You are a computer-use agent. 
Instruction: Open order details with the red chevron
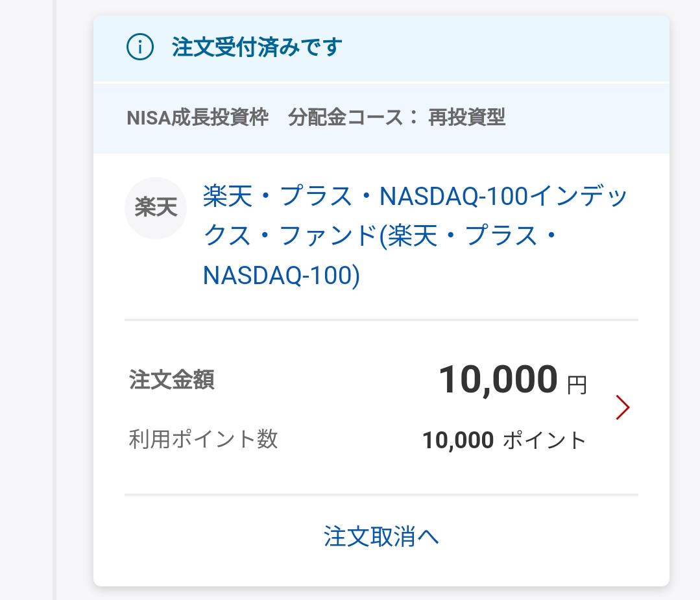[x=622, y=407]
